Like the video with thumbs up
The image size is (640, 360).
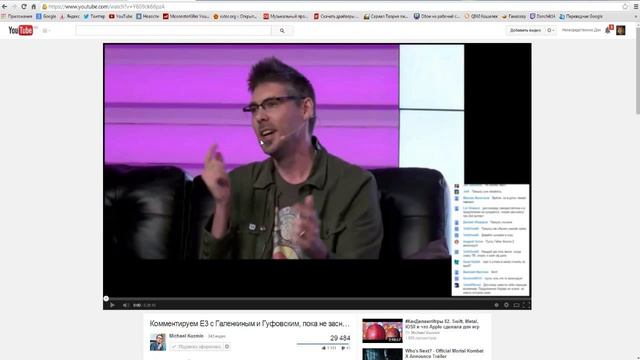tap(329, 348)
